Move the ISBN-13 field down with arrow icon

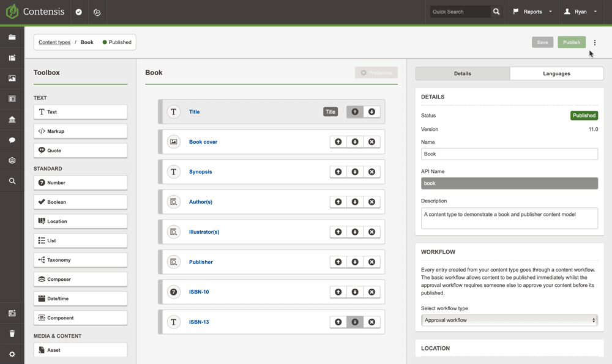355,321
